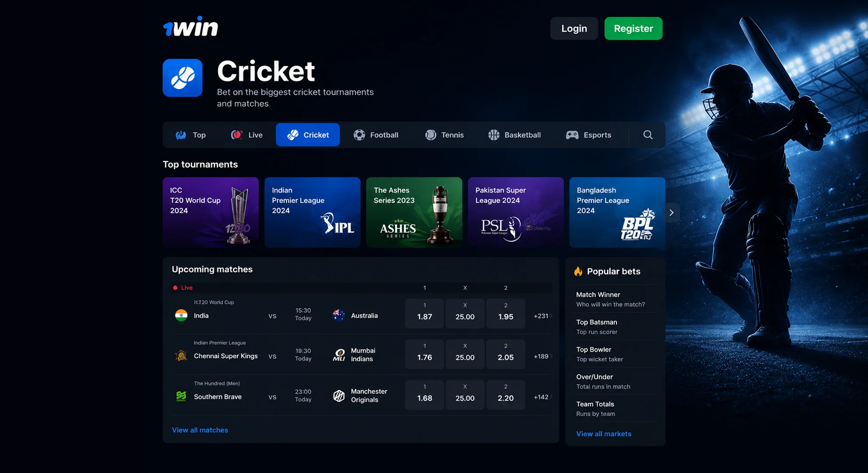The image size is (868, 473).
Task: Click View all markets link
Action: [604, 434]
